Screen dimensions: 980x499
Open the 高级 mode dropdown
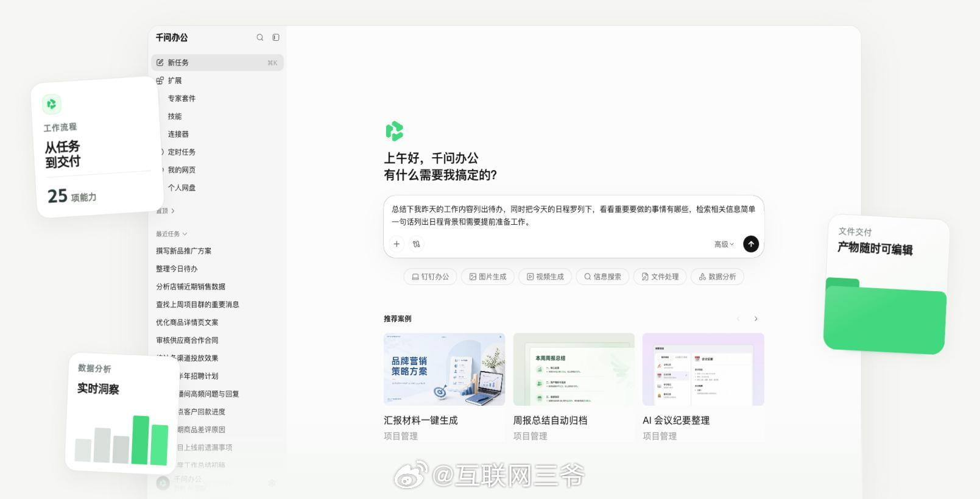724,244
